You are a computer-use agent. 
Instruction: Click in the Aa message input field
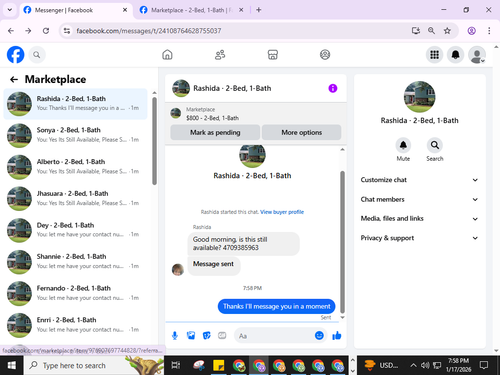pyautogui.click(x=275, y=336)
